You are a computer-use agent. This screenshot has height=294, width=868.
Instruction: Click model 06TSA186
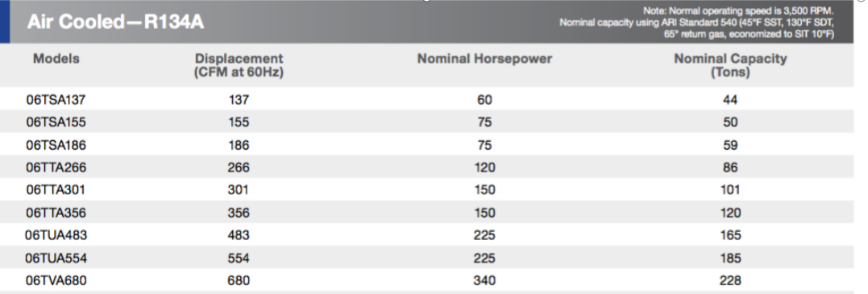tap(56, 145)
